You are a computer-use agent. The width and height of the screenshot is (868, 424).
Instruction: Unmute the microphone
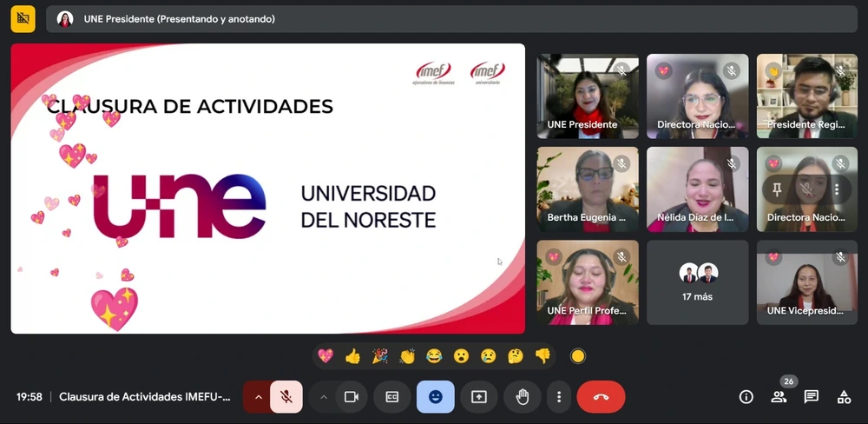(286, 397)
